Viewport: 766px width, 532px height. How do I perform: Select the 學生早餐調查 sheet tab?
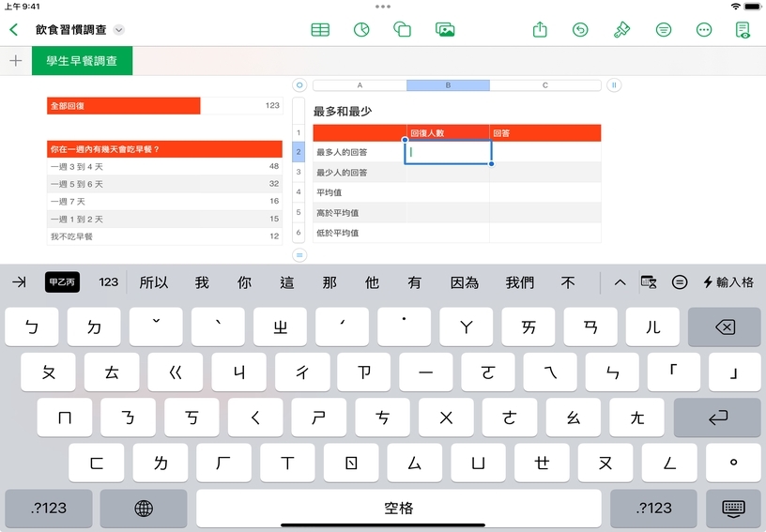tap(82, 61)
